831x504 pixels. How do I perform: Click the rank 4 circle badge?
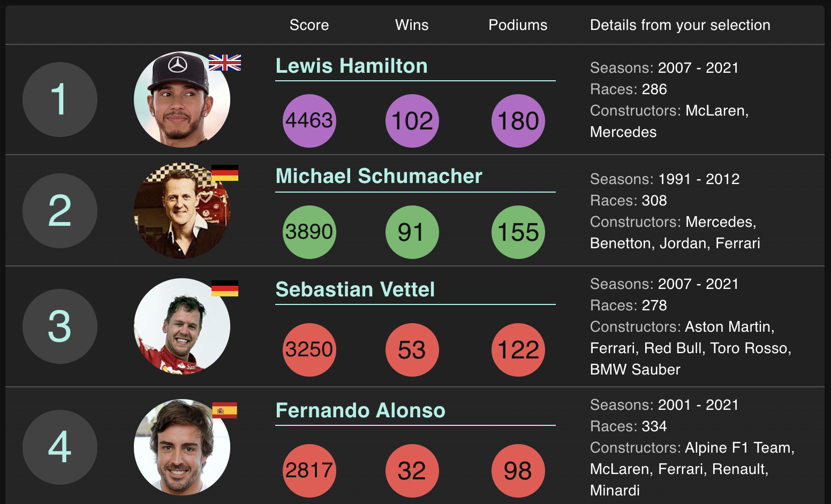click(x=60, y=447)
